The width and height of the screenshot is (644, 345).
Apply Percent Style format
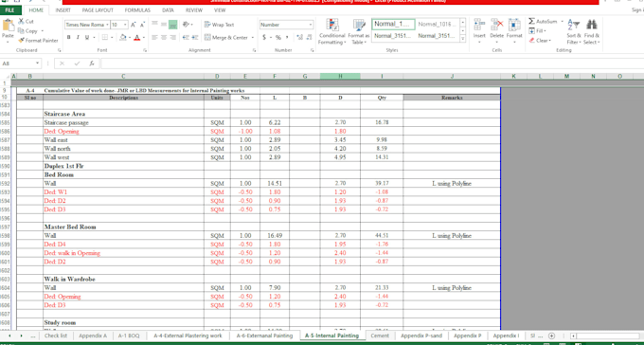coord(278,37)
